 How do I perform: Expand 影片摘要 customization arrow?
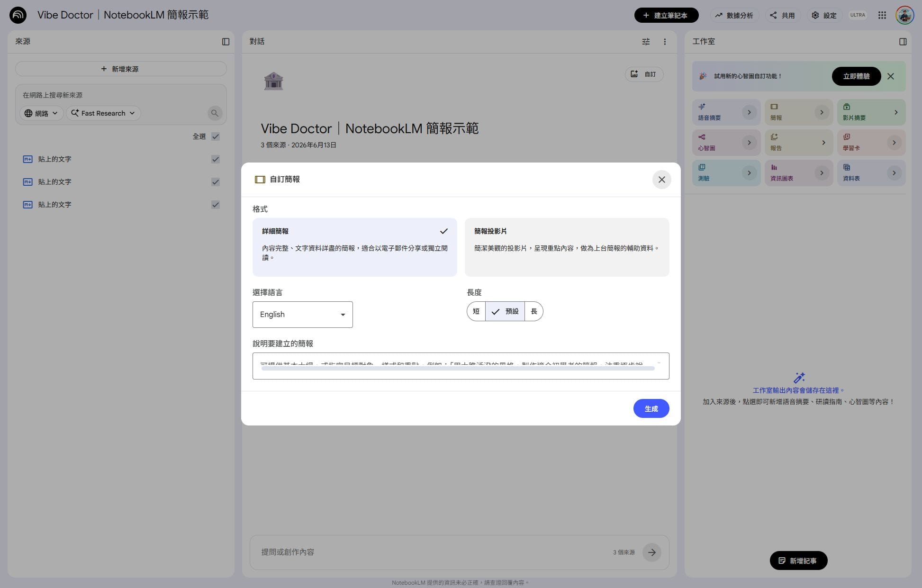(895, 112)
